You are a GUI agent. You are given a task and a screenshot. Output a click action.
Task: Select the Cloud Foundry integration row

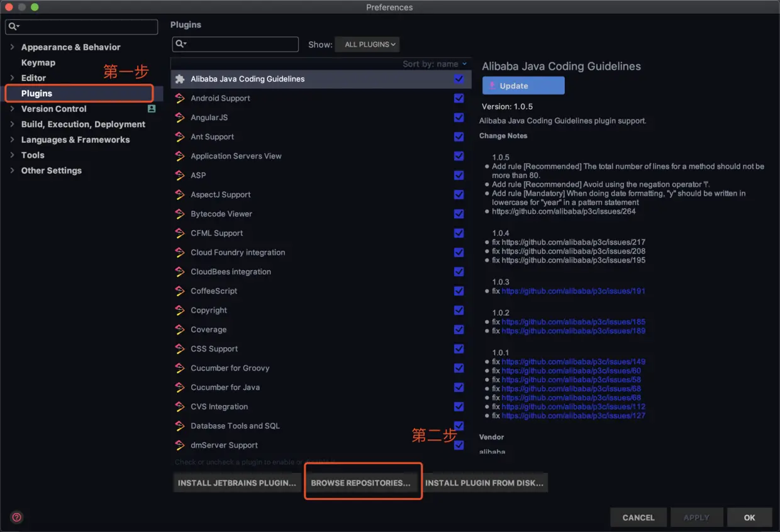coord(321,253)
